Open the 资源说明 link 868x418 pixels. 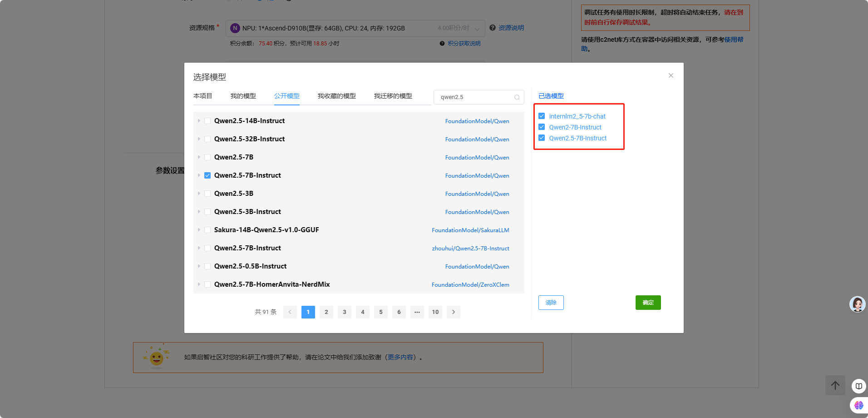click(511, 28)
